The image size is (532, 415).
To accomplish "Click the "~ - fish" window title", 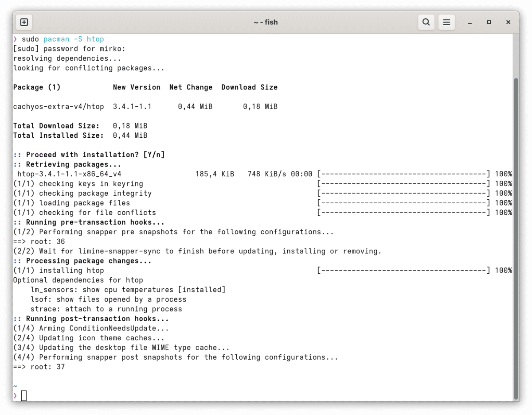I will [266, 22].
